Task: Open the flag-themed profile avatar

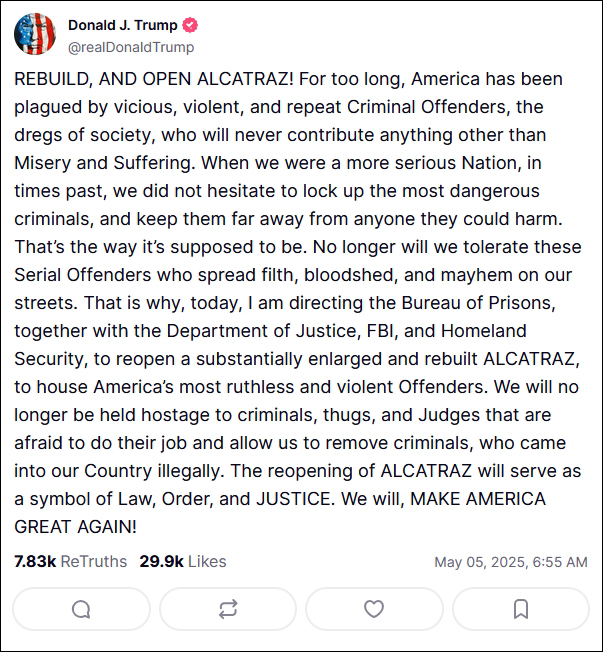Action: tap(35, 34)
